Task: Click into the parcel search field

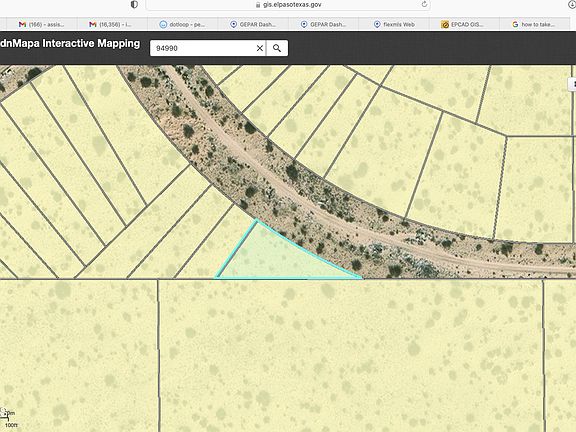Action: click(x=204, y=48)
